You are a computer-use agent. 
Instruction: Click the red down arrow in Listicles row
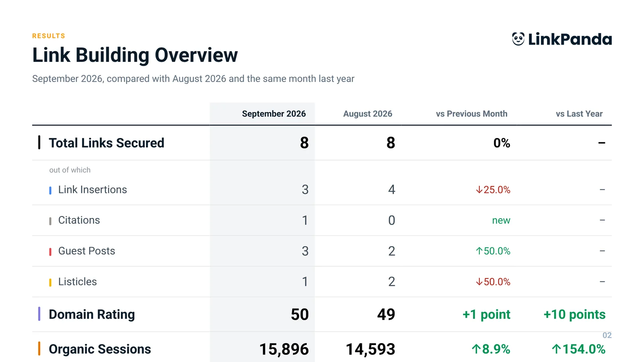[x=479, y=282]
